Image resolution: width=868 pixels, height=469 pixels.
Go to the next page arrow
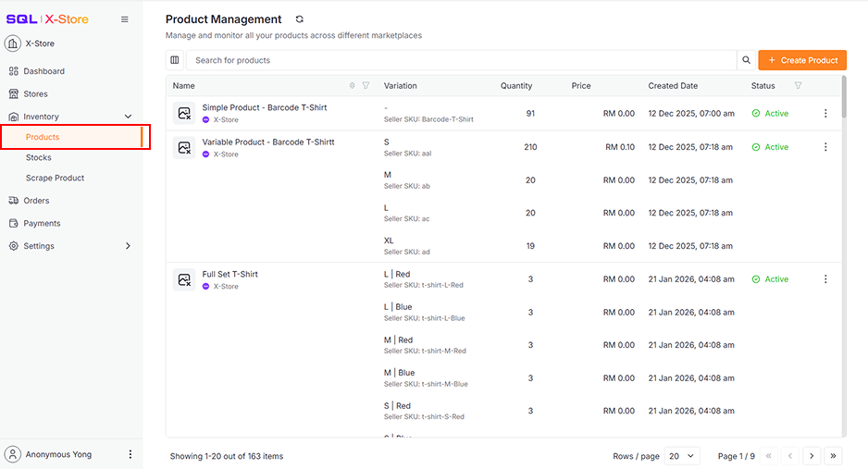[x=812, y=456]
